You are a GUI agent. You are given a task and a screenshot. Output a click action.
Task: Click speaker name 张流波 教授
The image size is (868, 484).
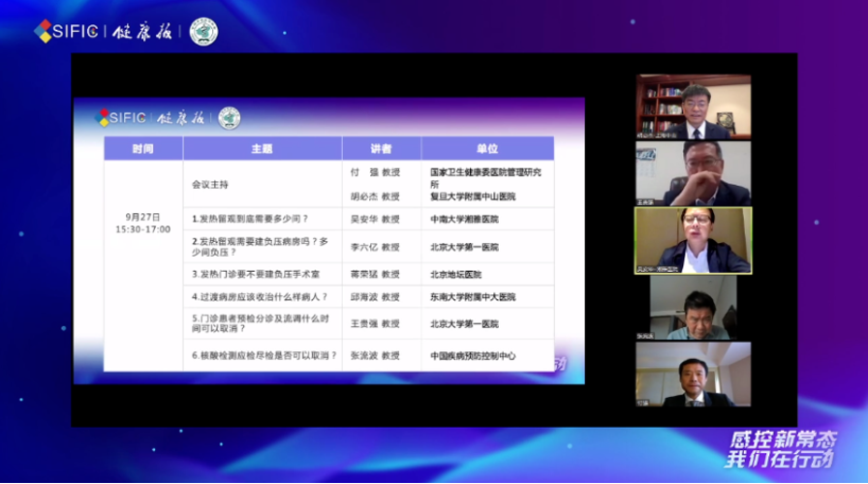click(x=375, y=355)
